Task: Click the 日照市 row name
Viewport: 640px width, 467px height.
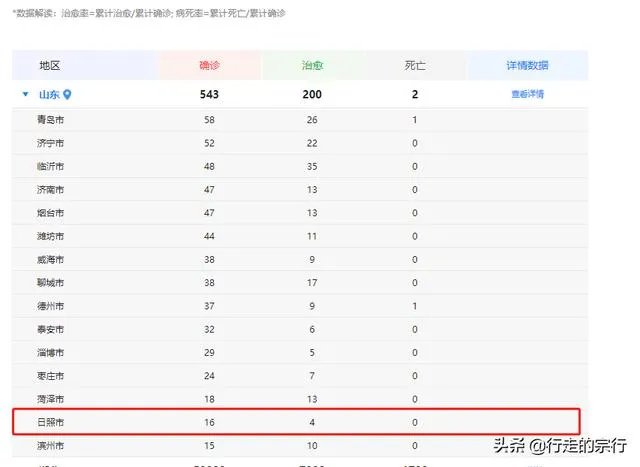Action: click(51, 423)
